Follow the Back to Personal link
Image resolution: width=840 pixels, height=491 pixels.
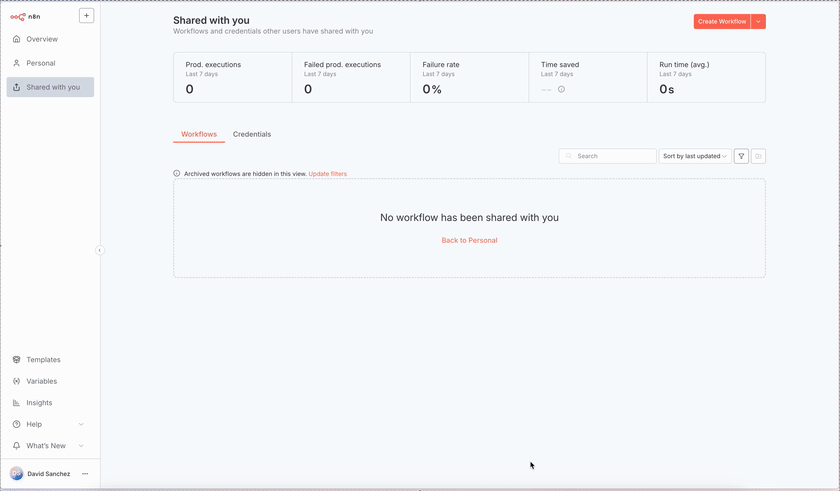469,240
